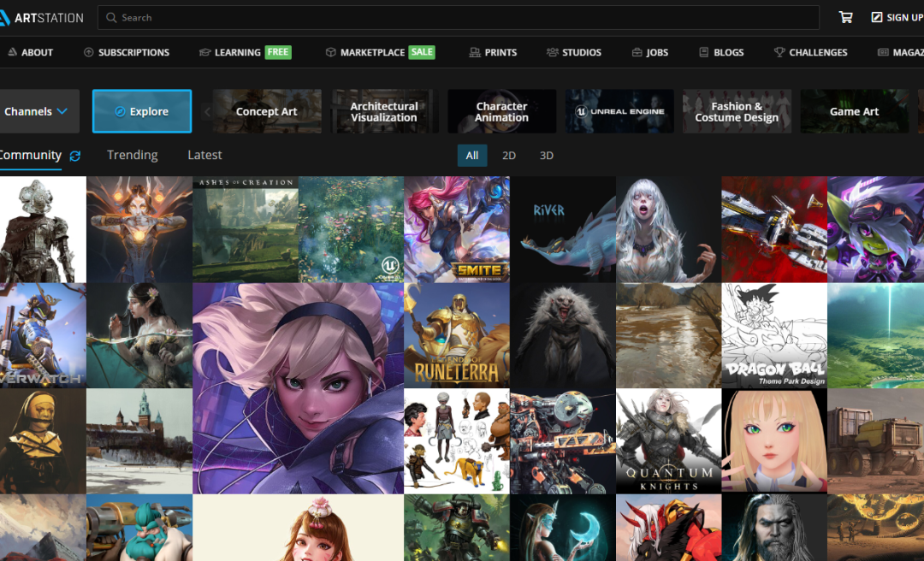Click the Prints icon

pyautogui.click(x=475, y=52)
